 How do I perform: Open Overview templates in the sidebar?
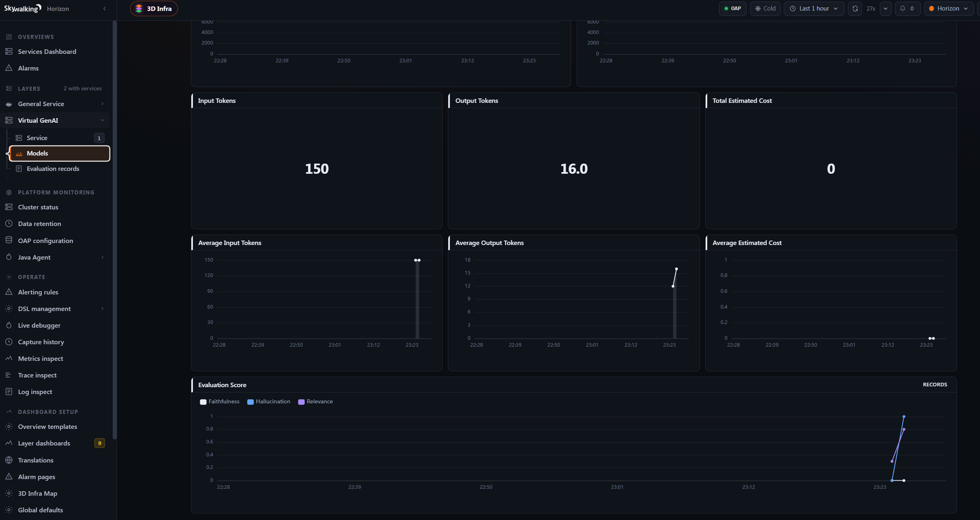[x=55, y=426]
